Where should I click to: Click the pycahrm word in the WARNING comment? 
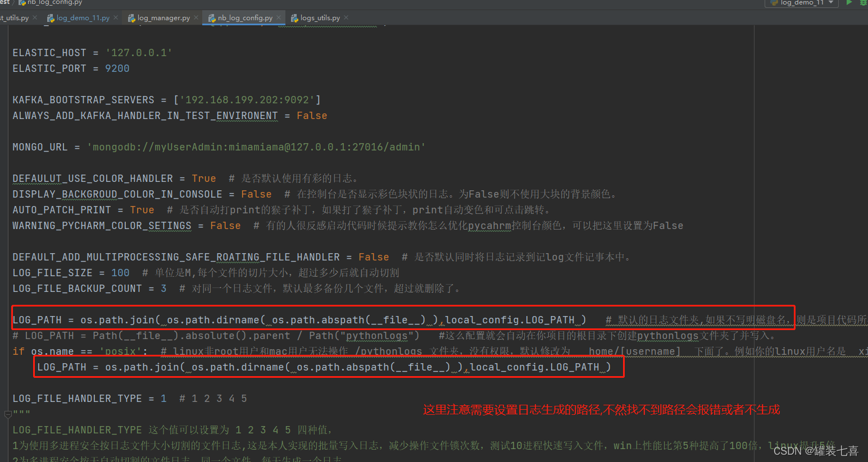pyautogui.click(x=489, y=226)
